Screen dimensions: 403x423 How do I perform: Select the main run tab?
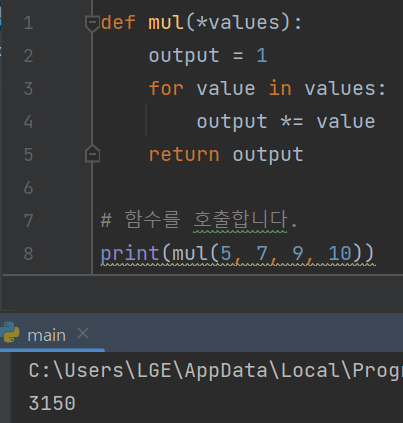[46, 335]
